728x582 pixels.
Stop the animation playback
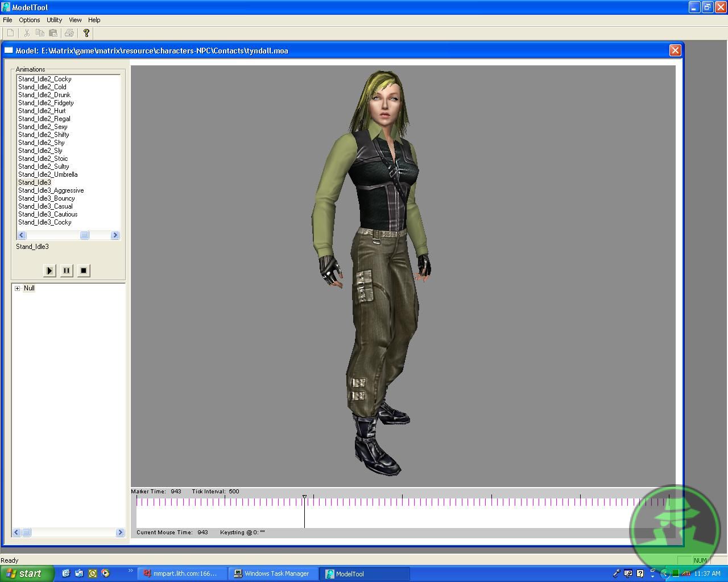point(84,271)
